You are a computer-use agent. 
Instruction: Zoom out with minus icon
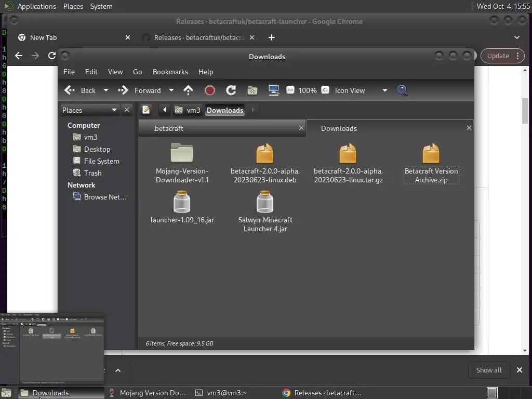[x=290, y=90]
